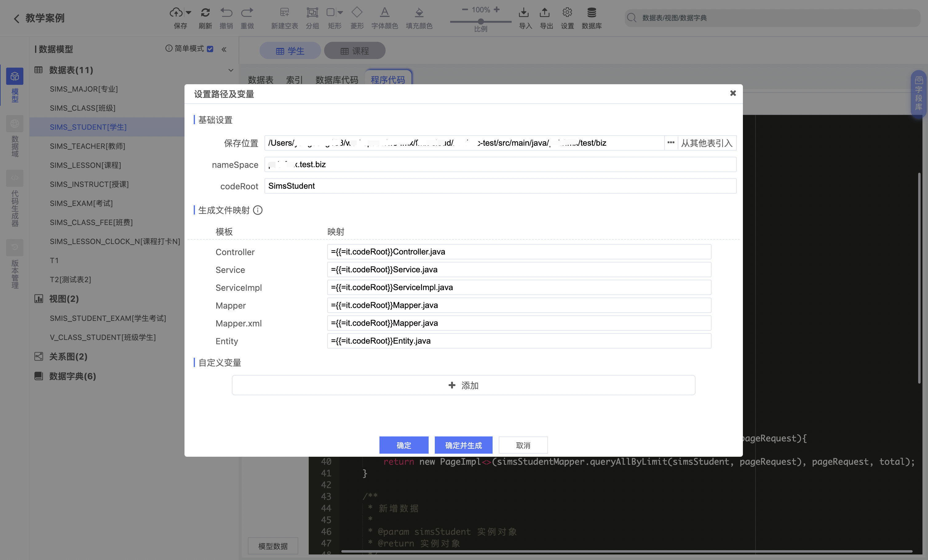Toggle the 简单模式 checkbox
928x560 pixels.
210,49
